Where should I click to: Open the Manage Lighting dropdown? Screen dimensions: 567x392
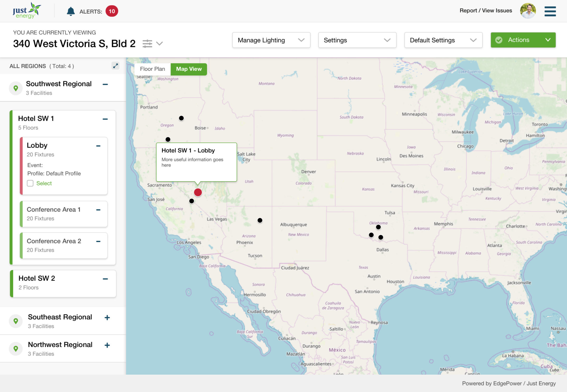[x=271, y=40]
